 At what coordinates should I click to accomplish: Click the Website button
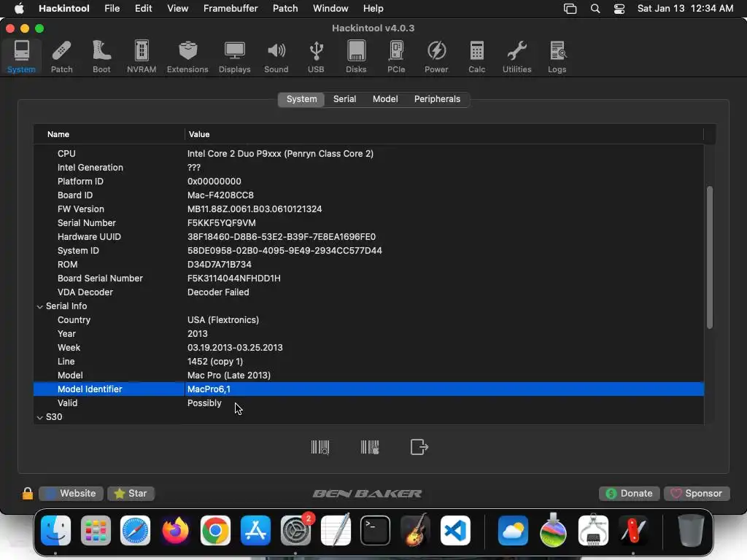[71, 494]
